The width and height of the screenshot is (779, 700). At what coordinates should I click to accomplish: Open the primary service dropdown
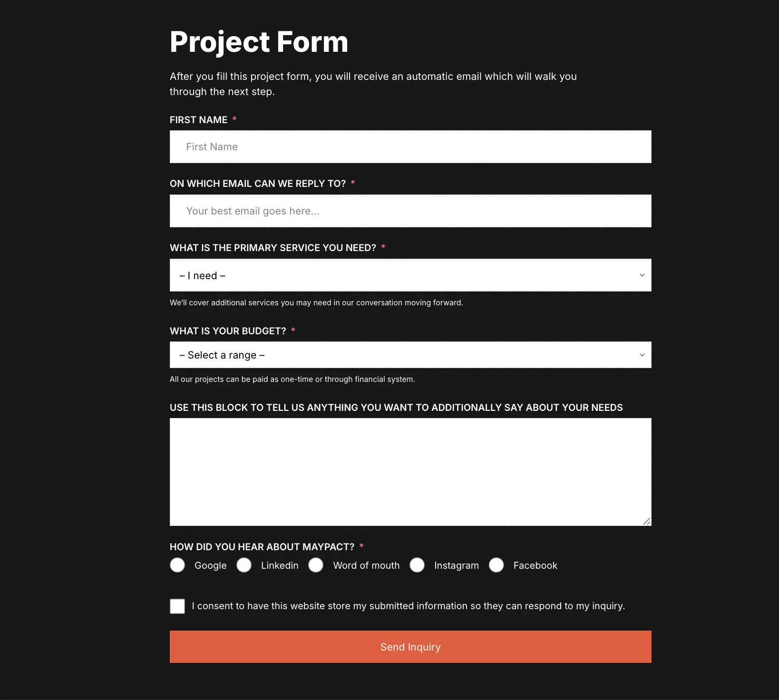pyautogui.click(x=410, y=275)
